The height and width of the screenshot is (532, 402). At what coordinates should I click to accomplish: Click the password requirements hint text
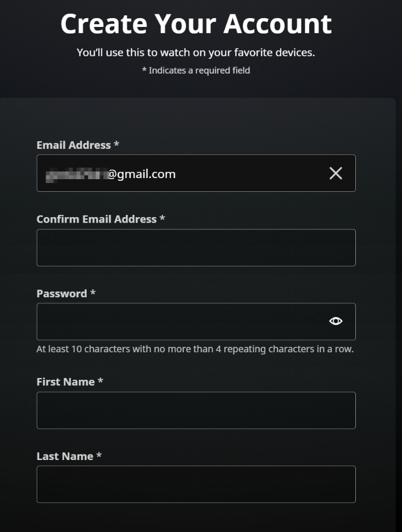[x=195, y=349]
